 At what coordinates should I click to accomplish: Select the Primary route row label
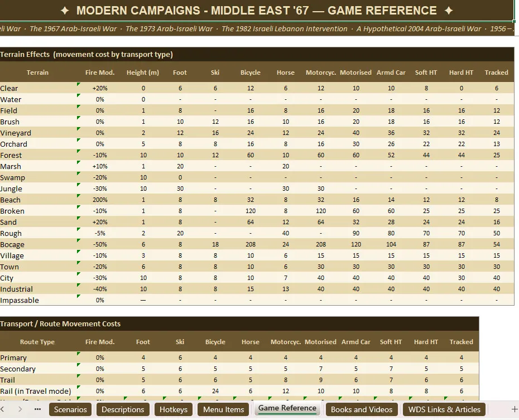click(39, 358)
